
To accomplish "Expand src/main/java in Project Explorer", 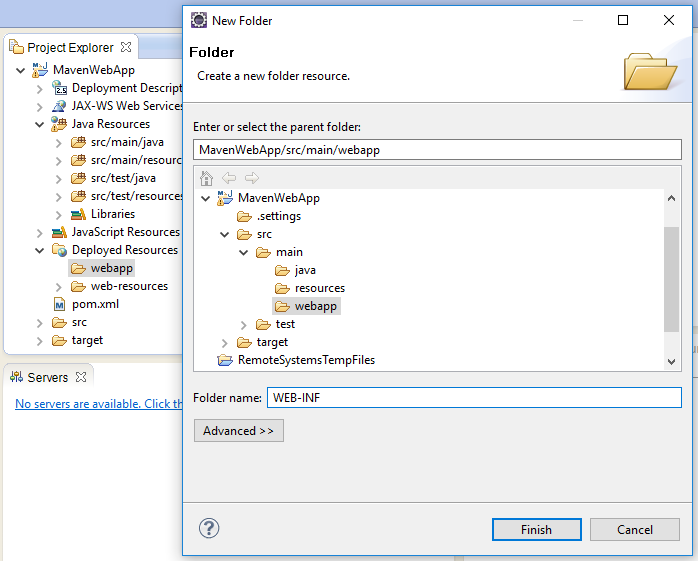I will [59, 143].
